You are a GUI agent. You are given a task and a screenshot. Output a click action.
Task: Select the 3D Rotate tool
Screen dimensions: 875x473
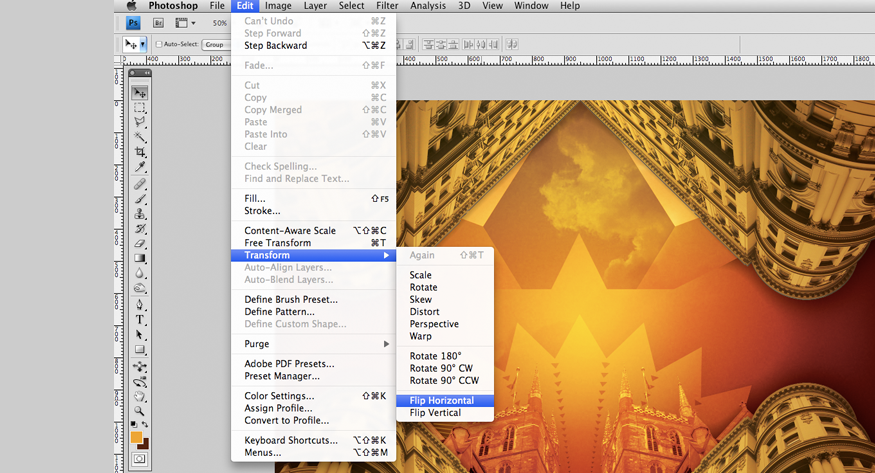click(x=140, y=367)
